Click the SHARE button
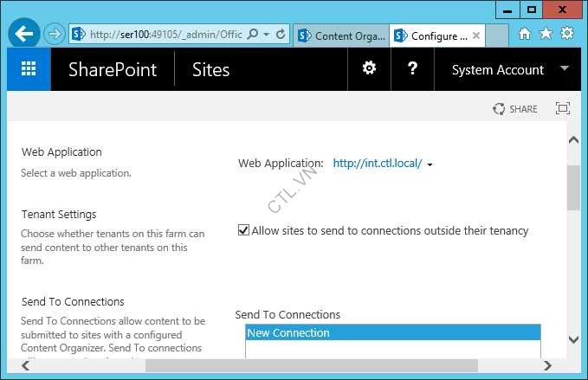Image resolution: width=588 pixels, height=380 pixels. point(515,109)
